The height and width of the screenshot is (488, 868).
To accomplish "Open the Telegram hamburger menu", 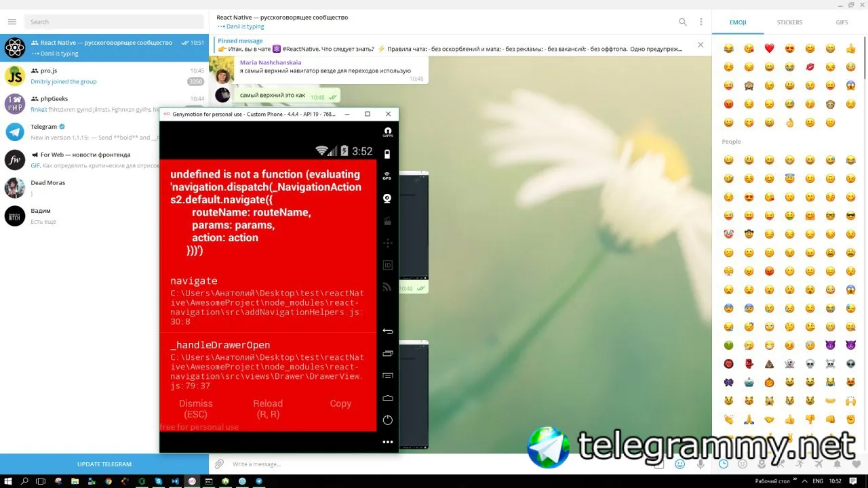I will tap(12, 22).
